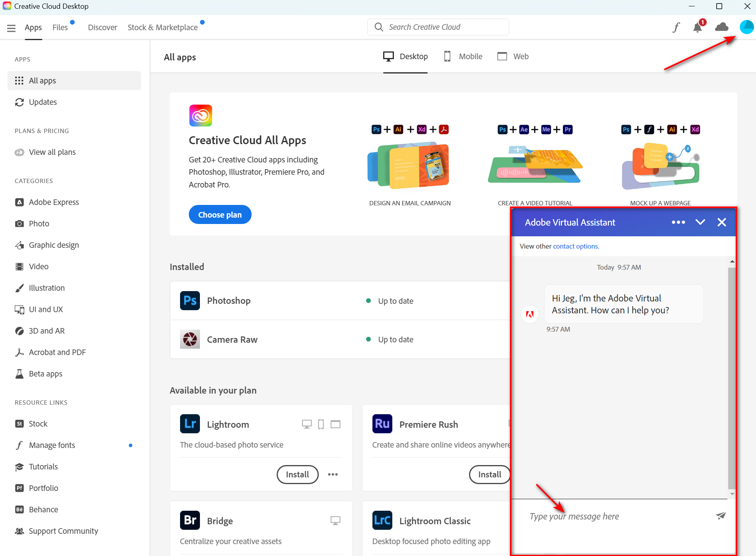Select Adobe Express category
This screenshot has height=556, width=756.
click(x=74, y=202)
